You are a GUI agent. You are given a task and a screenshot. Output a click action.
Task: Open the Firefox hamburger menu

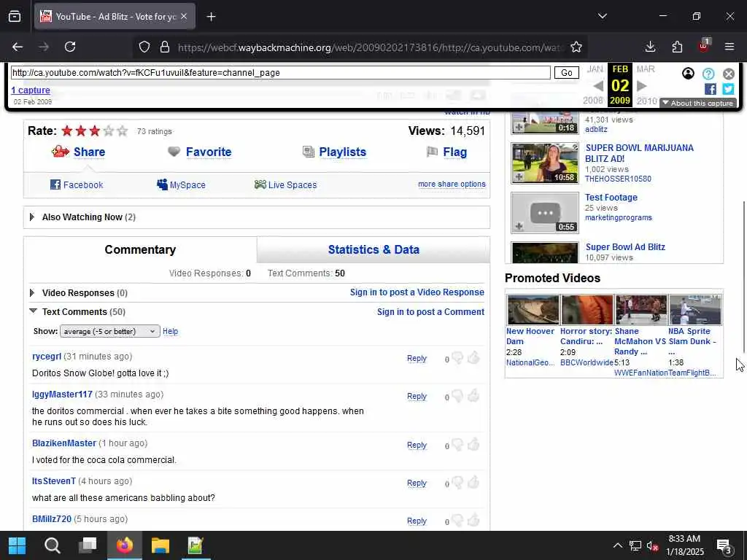coord(729,47)
